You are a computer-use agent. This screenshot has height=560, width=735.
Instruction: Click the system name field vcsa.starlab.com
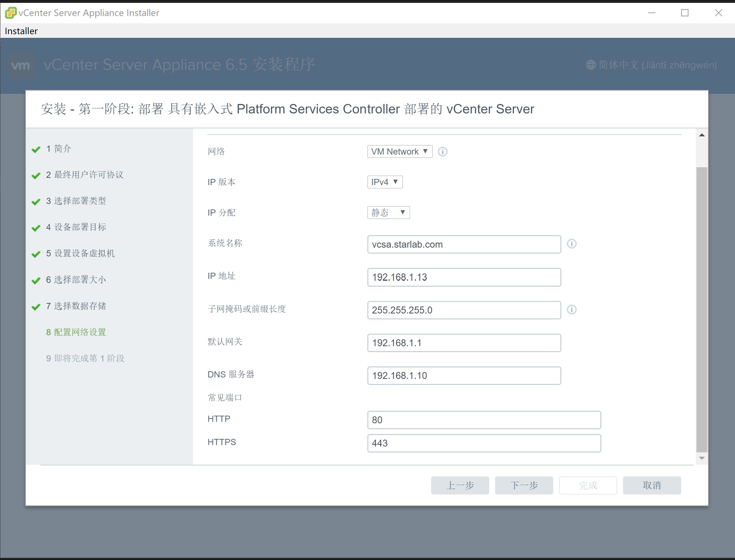pos(464,244)
